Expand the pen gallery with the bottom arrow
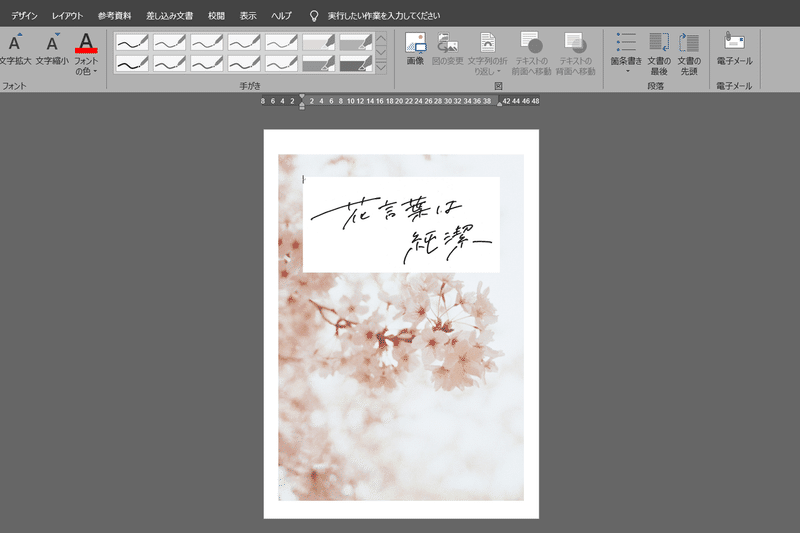The height and width of the screenshot is (533, 800). [381, 67]
